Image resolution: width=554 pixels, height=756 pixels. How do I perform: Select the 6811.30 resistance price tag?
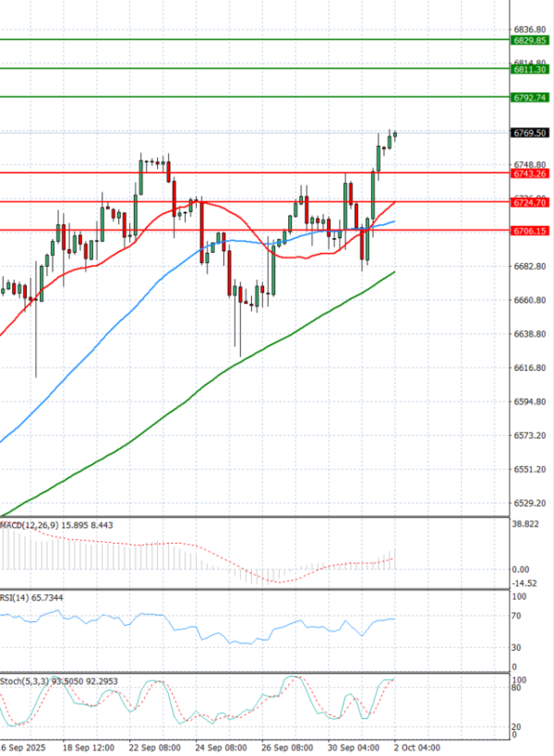coord(530,69)
